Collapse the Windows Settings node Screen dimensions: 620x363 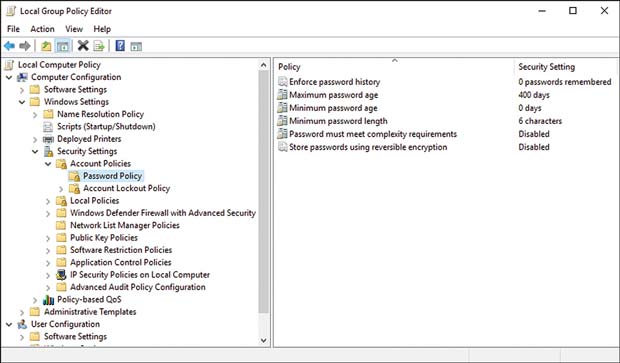pos(22,102)
